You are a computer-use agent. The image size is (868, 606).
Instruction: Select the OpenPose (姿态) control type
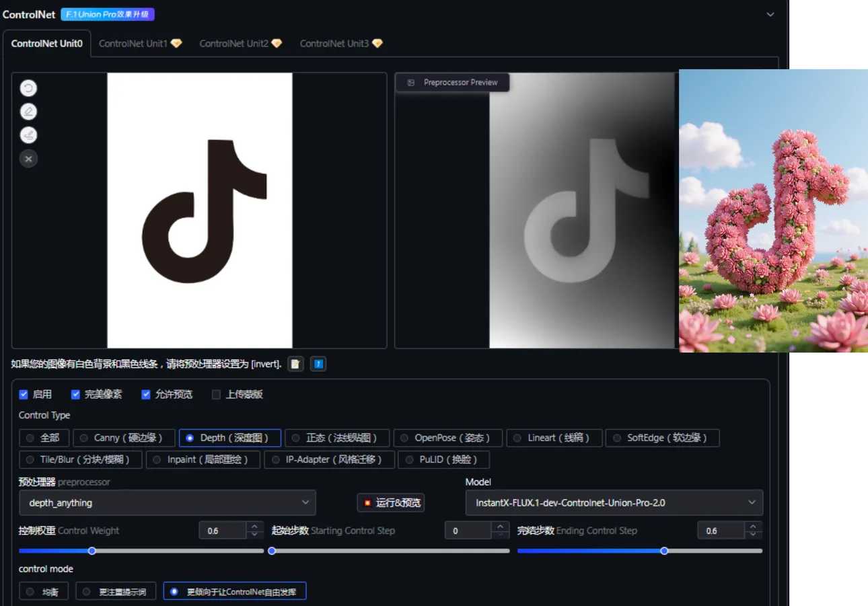(x=448, y=438)
